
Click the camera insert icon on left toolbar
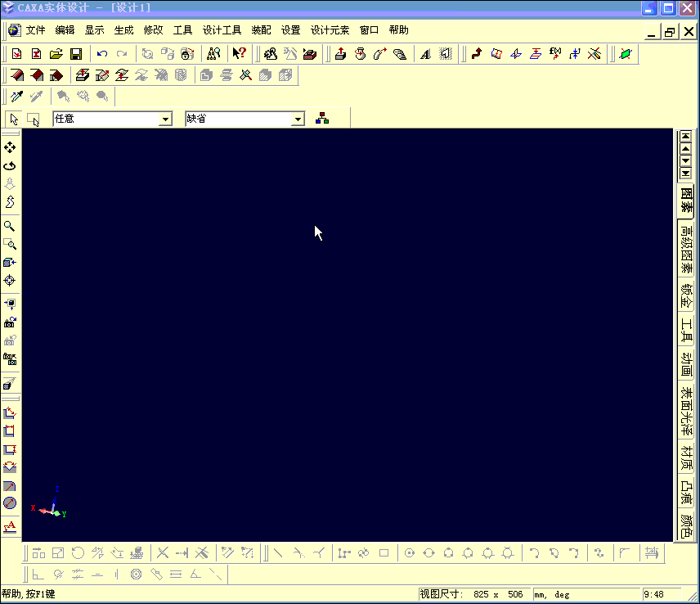(x=9, y=322)
